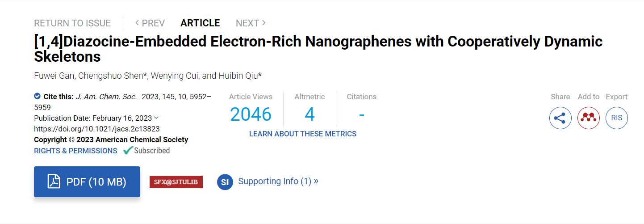Viewport: 644px width, 224px height.
Task: Click Learn About These Metrics
Action: 303,134
